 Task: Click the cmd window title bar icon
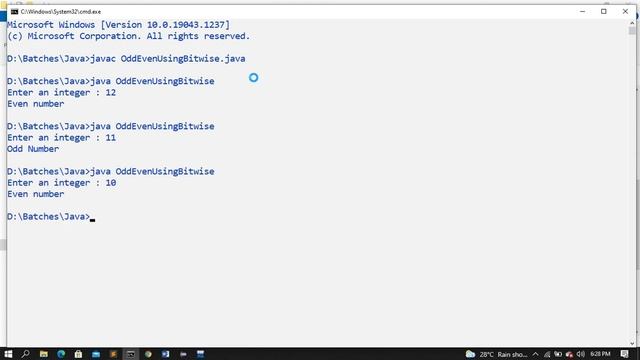(15, 11)
